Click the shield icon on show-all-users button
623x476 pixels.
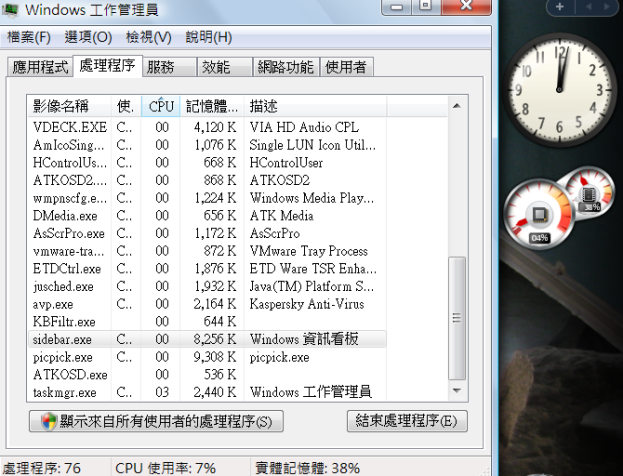pos(49,421)
